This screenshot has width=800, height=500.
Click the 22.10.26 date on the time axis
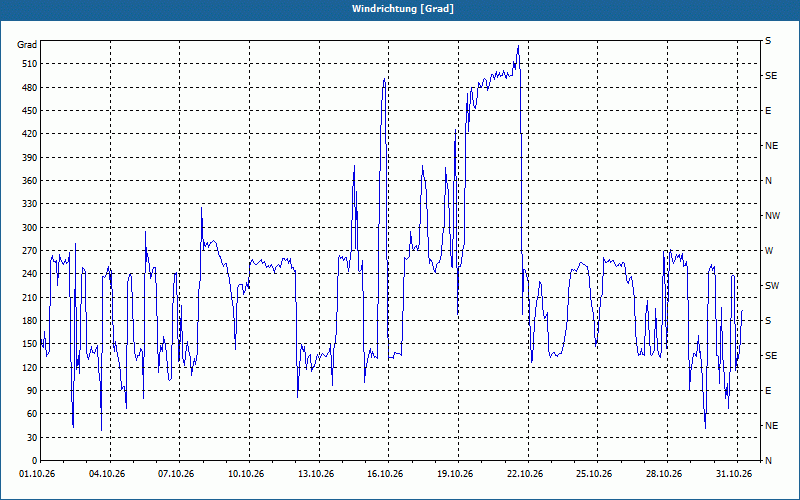pyautogui.click(x=525, y=474)
